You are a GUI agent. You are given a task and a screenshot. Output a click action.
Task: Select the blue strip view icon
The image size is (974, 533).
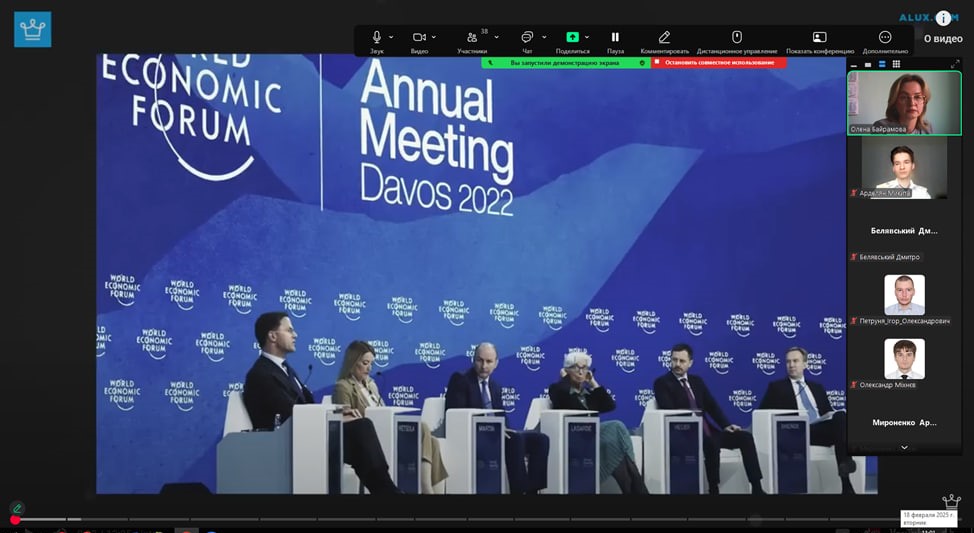[x=881, y=64]
